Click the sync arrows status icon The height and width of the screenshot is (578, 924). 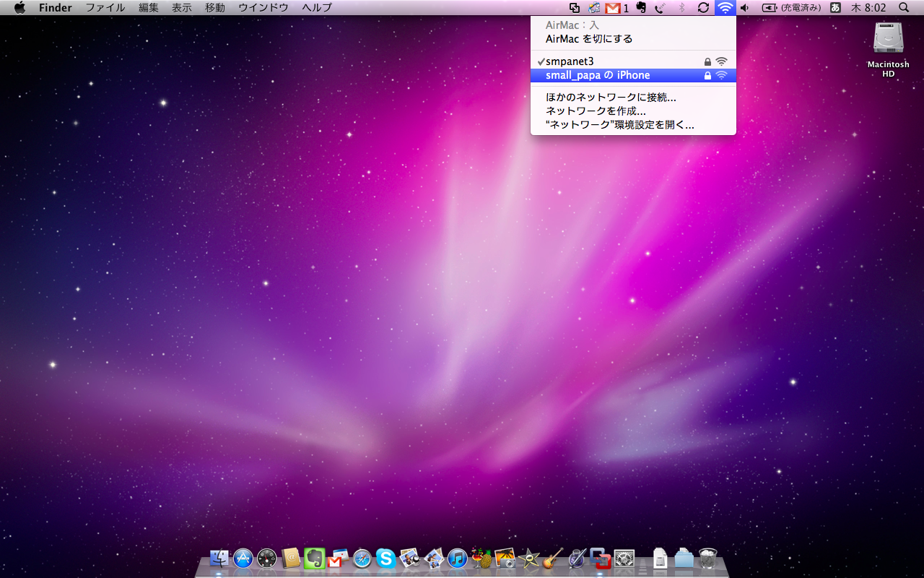(x=703, y=8)
